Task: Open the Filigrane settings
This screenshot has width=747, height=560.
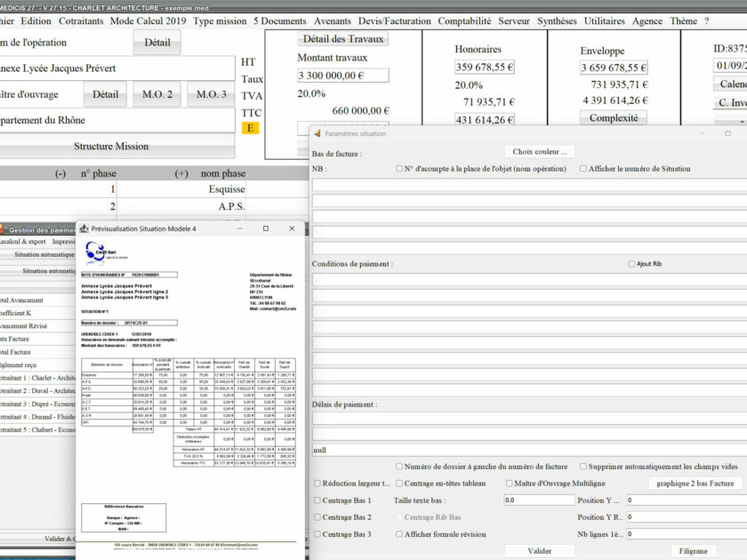Action: 694,550
